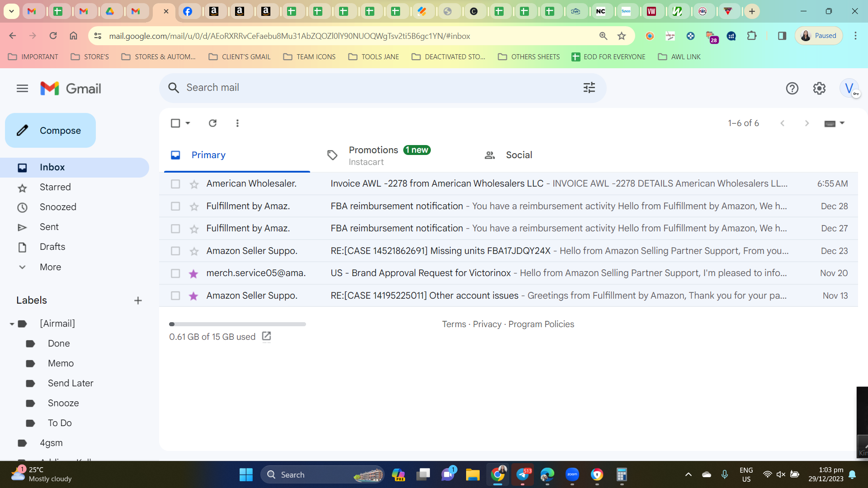Check the Nov 13 Amazon Seller Support email checkbox
This screenshot has height=488, width=868.
[175, 296]
